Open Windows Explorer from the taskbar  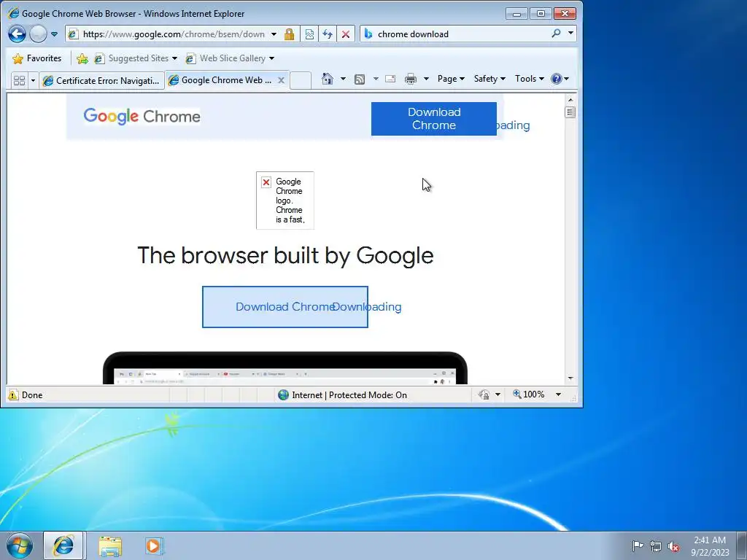110,546
